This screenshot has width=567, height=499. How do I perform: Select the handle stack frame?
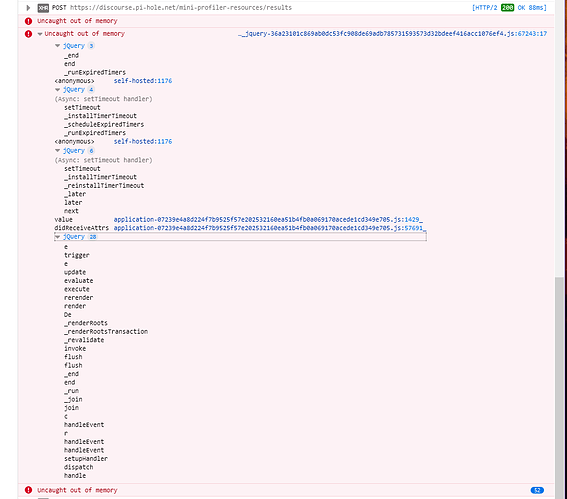75,475
